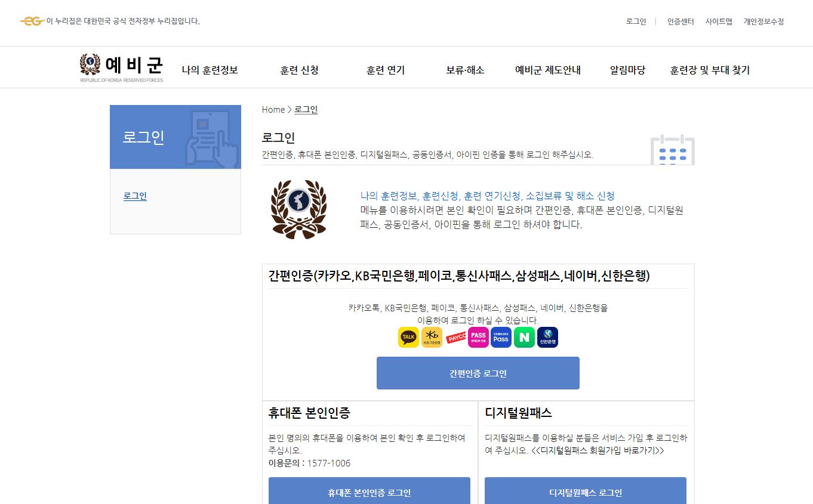
Task: Choose the PASS authentication icon
Action: coord(478,337)
